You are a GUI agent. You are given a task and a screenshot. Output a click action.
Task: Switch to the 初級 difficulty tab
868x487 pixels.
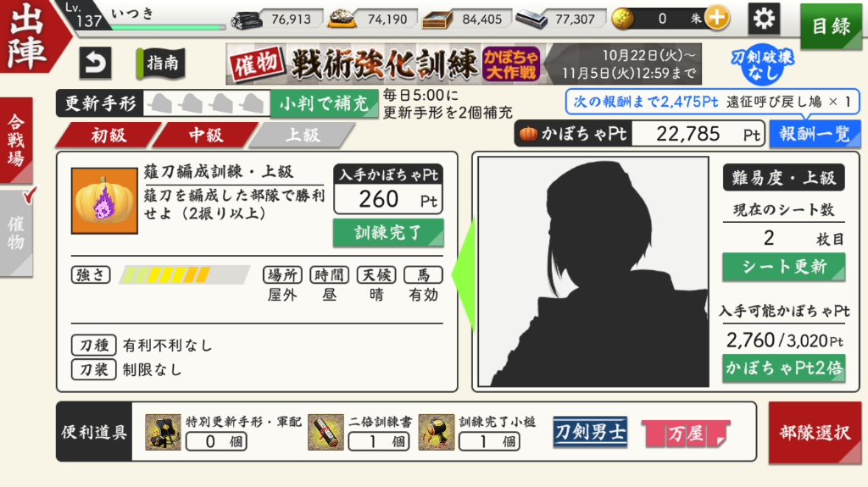click(108, 135)
